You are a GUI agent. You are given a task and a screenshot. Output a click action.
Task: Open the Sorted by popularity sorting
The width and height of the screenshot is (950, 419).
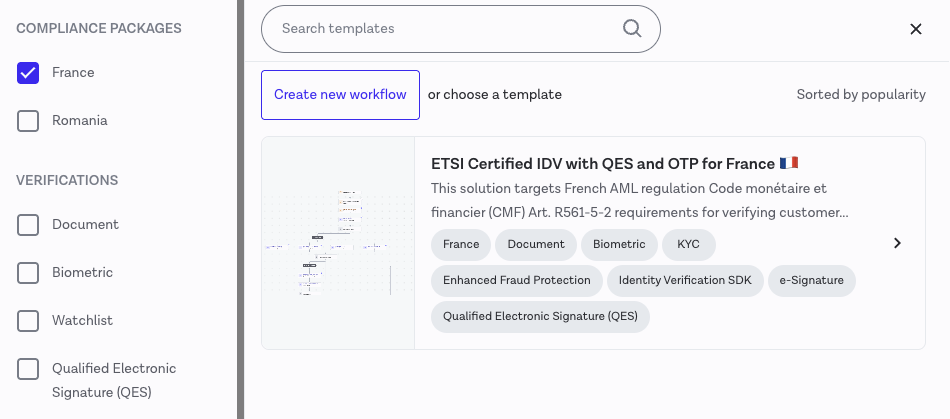[x=860, y=95]
